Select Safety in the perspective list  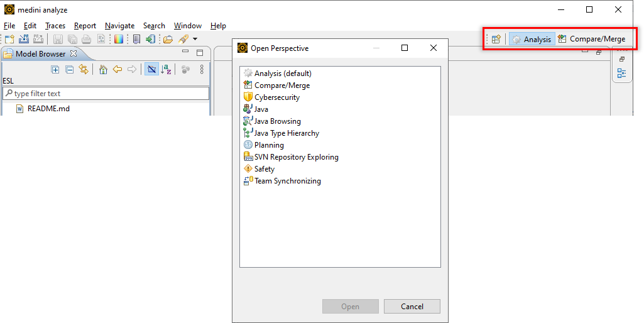tap(259, 168)
